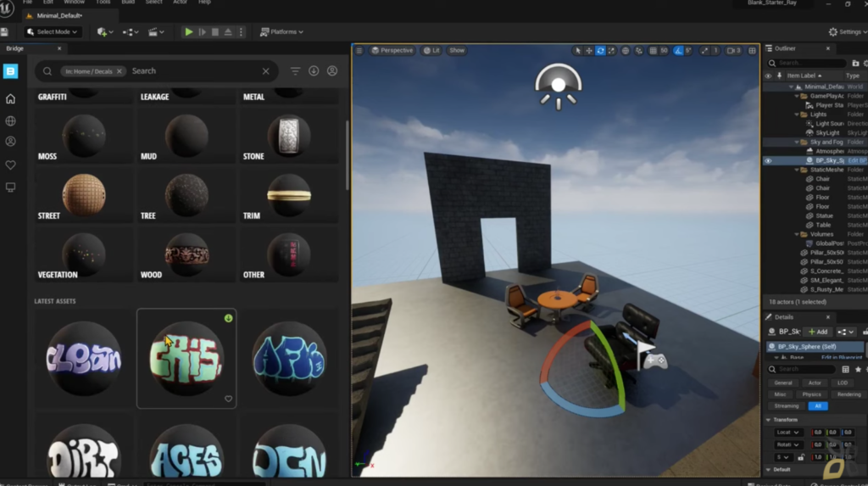Open the add content quick-add dropdown in toolbar
Image resolution: width=868 pixels, height=486 pixels.
[104, 32]
